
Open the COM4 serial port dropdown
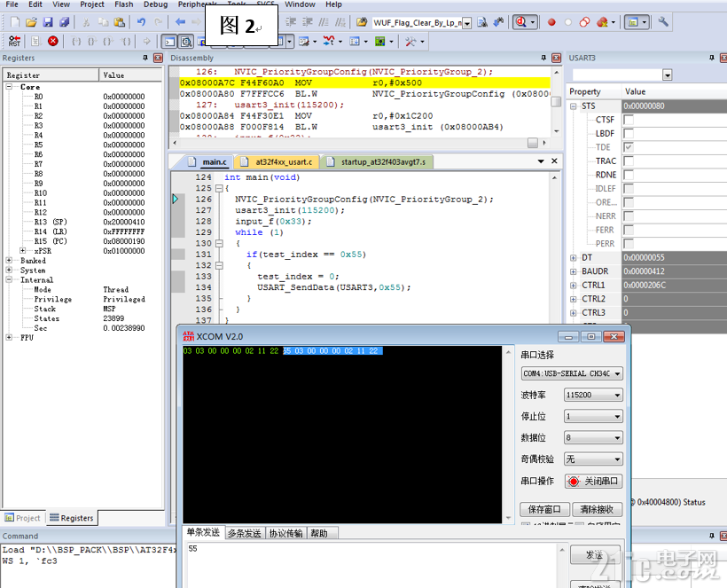coord(572,373)
